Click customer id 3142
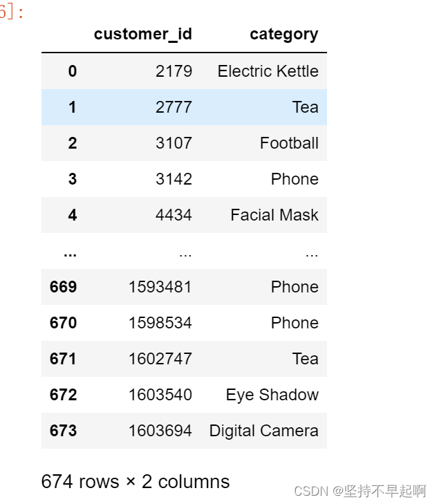The width and height of the screenshot is (437, 504). [x=175, y=179]
